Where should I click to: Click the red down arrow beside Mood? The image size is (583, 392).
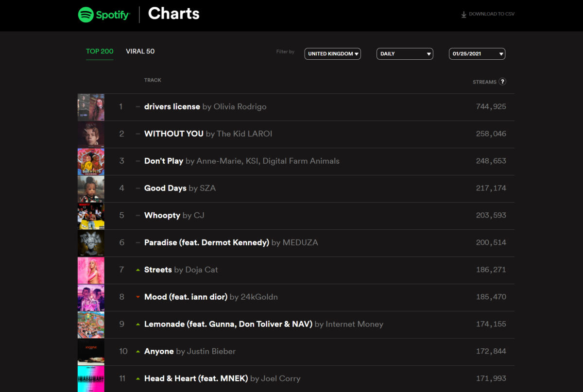(138, 297)
